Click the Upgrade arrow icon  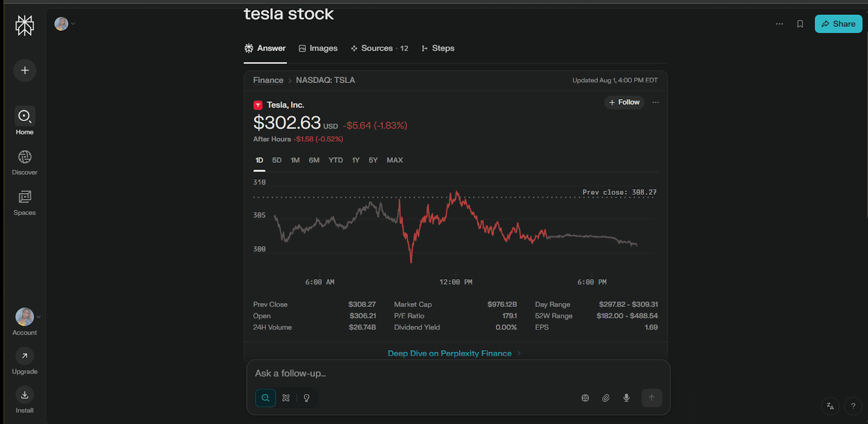(x=24, y=356)
